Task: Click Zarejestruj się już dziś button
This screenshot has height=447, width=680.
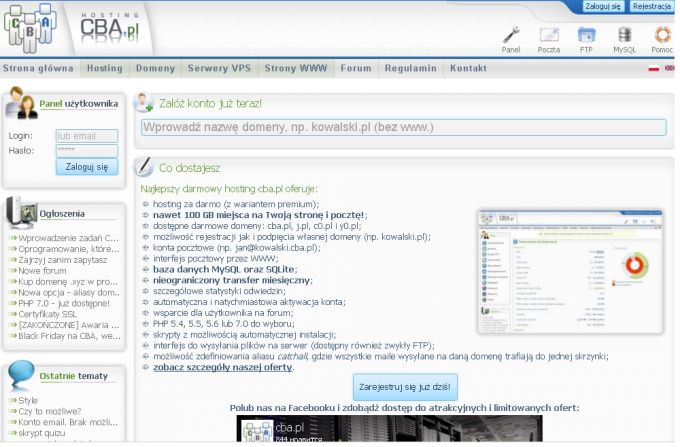Action: pyautogui.click(x=405, y=387)
